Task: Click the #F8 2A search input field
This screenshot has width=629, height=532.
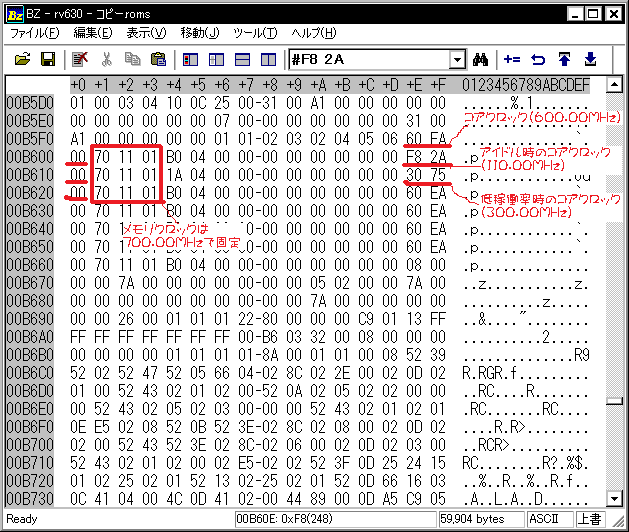Action: pyautogui.click(x=369, y=60)
